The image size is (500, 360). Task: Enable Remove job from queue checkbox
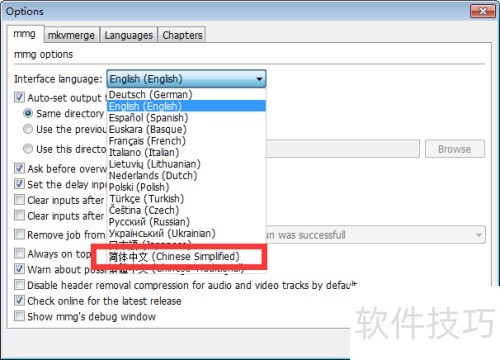(19, 234)
